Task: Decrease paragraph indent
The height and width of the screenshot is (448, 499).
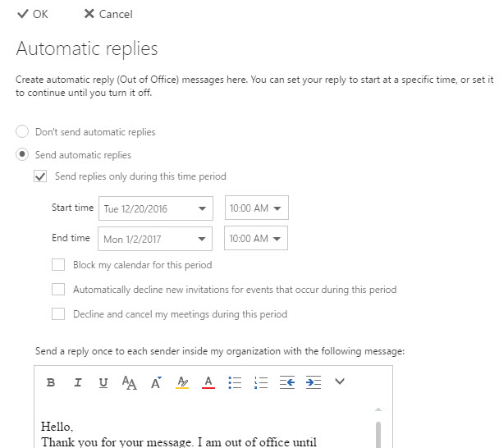Action: pos(286,382)
